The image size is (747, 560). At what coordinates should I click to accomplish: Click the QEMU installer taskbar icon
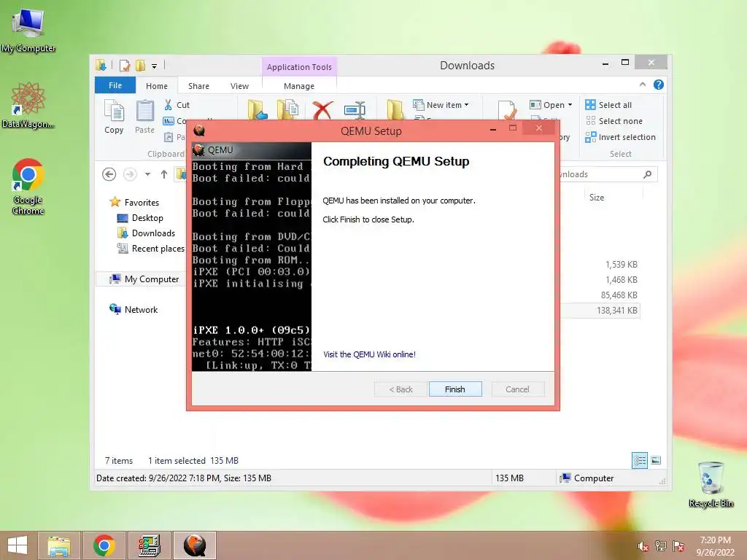pyautogui.click(x=195, y=545)
